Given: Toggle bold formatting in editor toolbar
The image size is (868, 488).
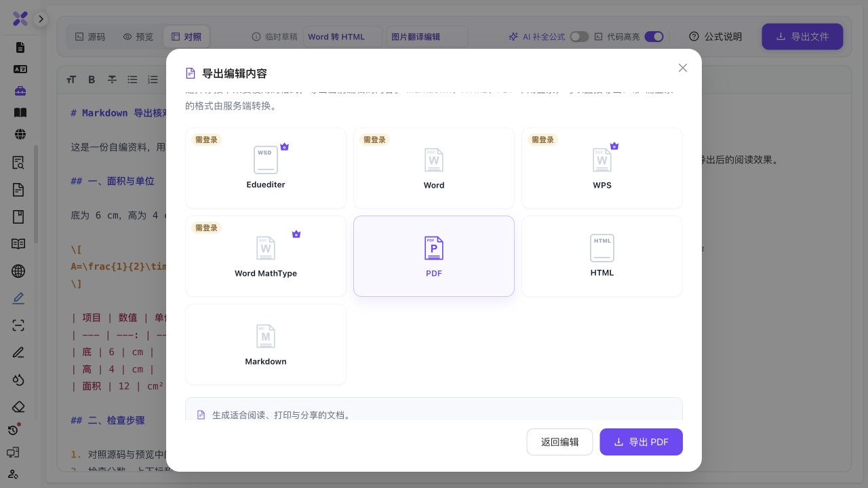Looking at the screenshot, I should [x=92, y=79].
